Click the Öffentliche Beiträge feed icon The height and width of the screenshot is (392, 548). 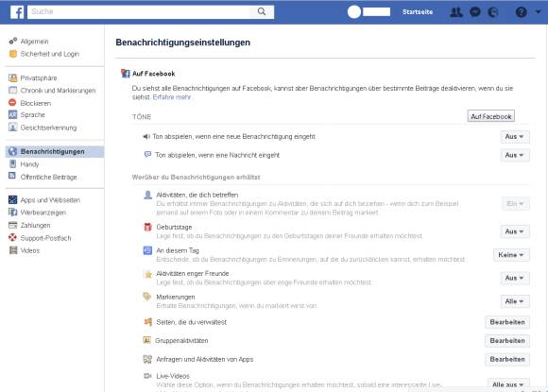[x=12, y=176]
